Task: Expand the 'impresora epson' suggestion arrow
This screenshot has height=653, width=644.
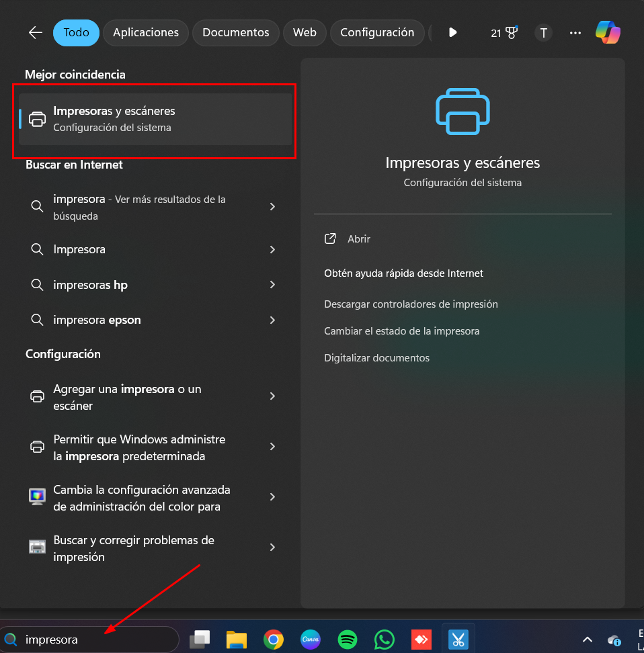Action: (x=272, y=320)
